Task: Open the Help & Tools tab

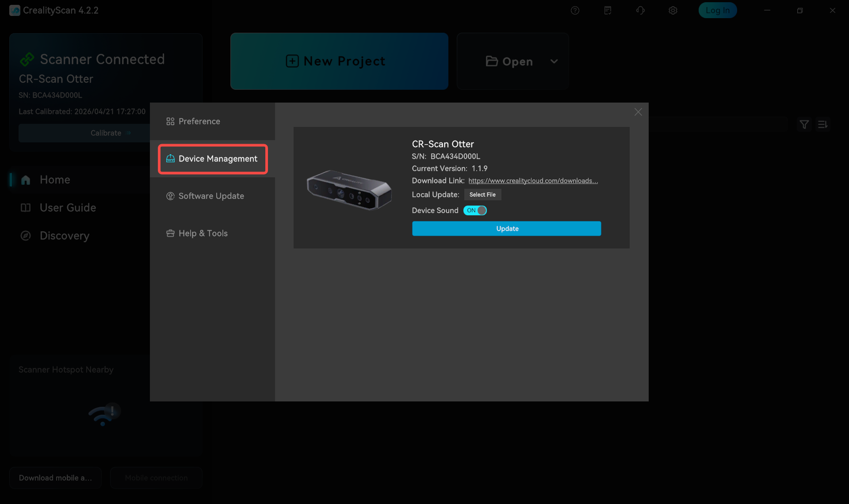Action: [212, 233]
